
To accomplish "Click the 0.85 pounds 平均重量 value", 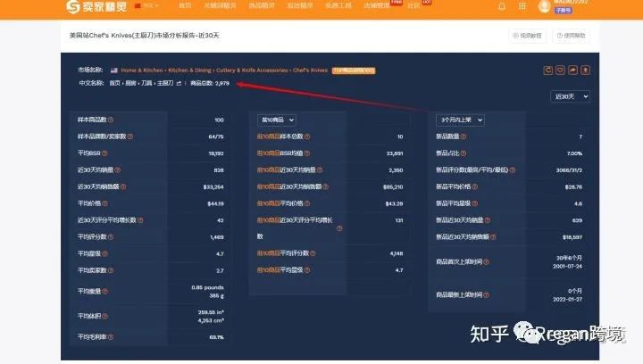I will pos(207,288).
